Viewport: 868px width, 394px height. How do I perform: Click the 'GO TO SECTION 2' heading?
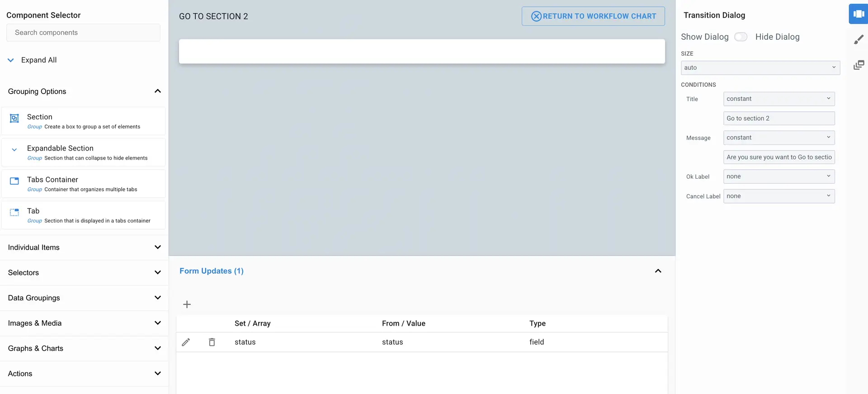point(213,16)
